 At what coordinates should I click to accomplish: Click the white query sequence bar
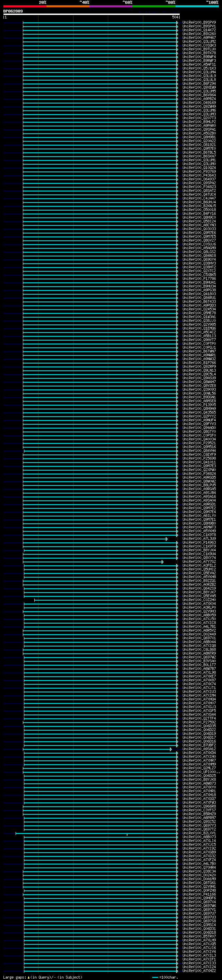[92, 15]
